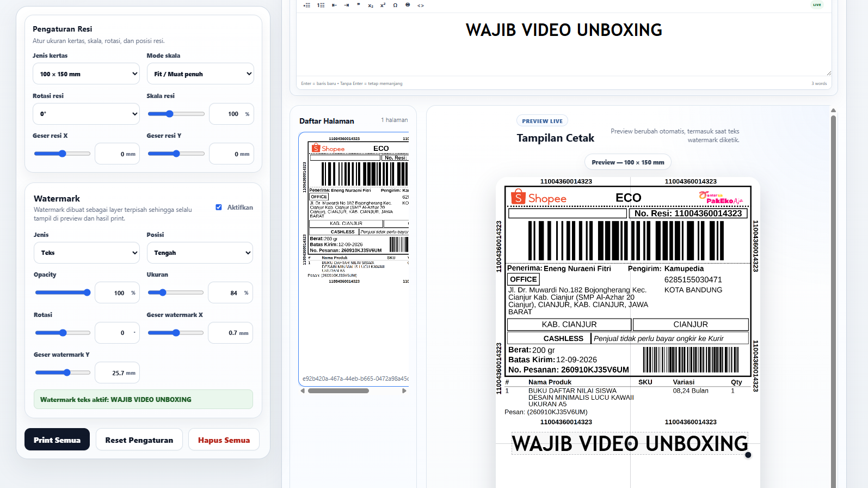868x488 pixels.
Task: Focus the watermark Ukuran value field
Action: 230,292
